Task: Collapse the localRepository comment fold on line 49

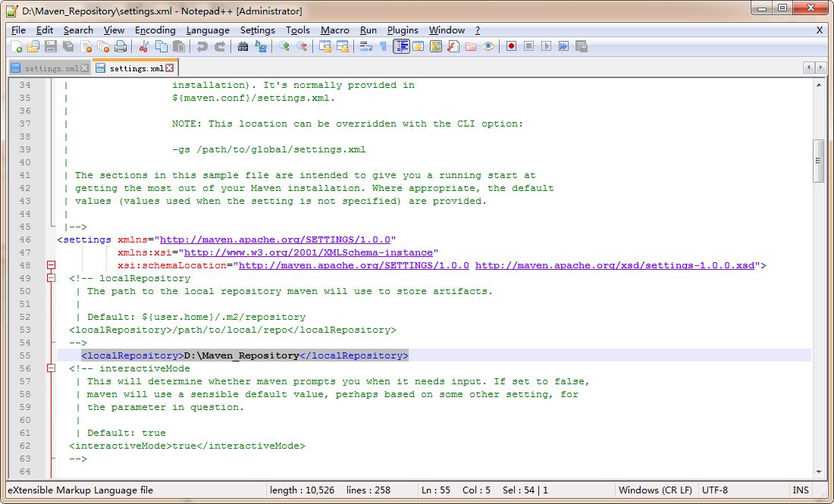Action: (51, 278)
